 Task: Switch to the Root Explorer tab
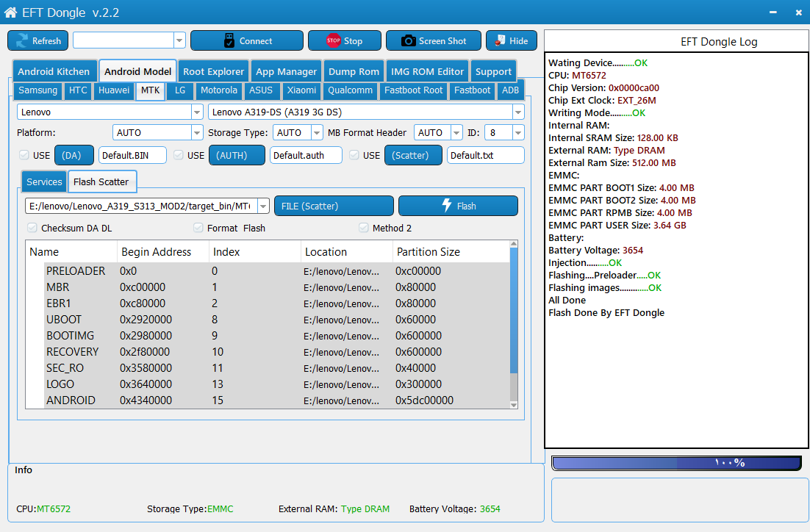tap(213, 71)
